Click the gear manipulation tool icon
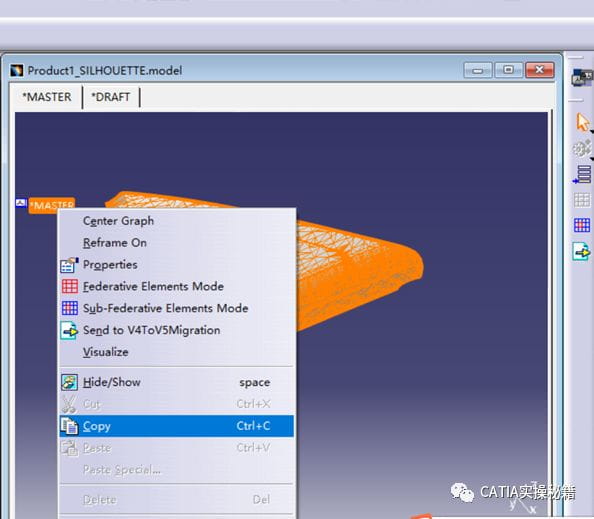 click(581, 148)
